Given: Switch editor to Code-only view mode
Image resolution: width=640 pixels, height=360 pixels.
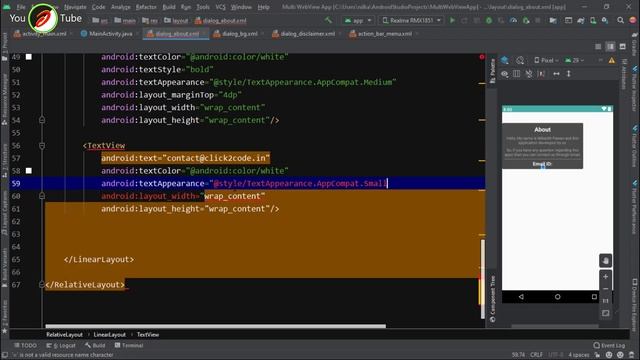Looking at the screenshot, I should coord(598,47).
